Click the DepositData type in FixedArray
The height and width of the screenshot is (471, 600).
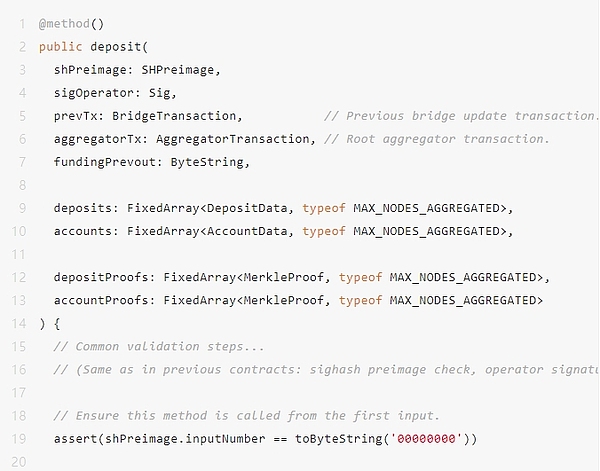[248, 208]
